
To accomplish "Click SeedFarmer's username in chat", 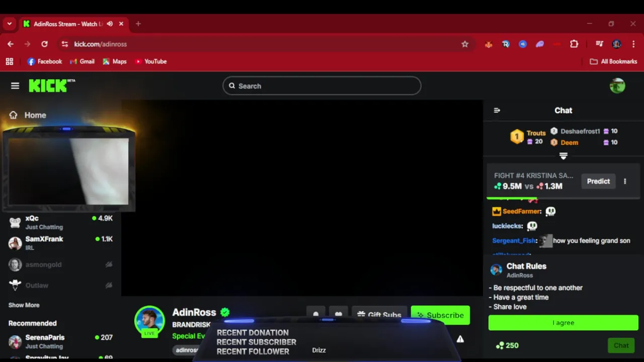I will (x=522, y=212).
